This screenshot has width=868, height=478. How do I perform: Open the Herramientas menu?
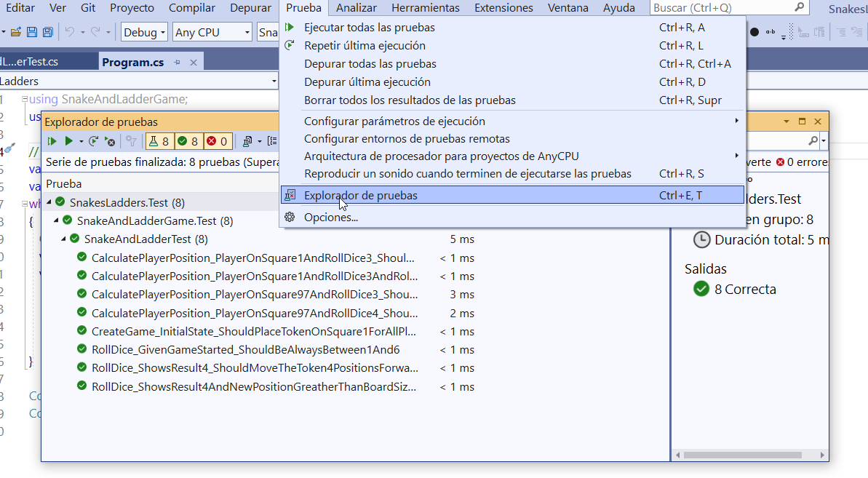(x=425, y=8)
